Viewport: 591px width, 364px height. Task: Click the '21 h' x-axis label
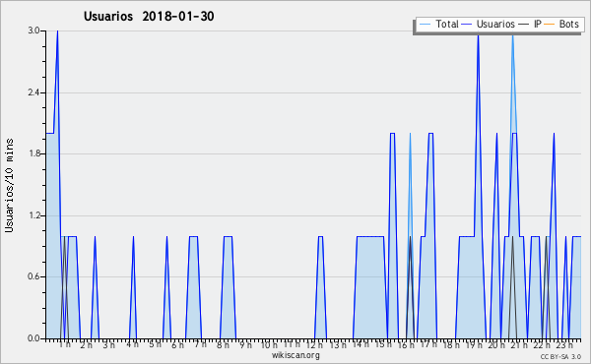pyautogui.click(x=520, y=344)
